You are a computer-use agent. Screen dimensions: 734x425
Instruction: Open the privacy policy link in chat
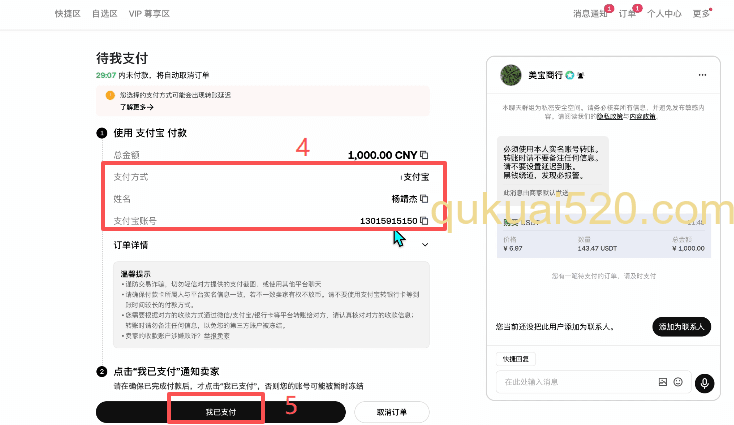coord(609,116)
